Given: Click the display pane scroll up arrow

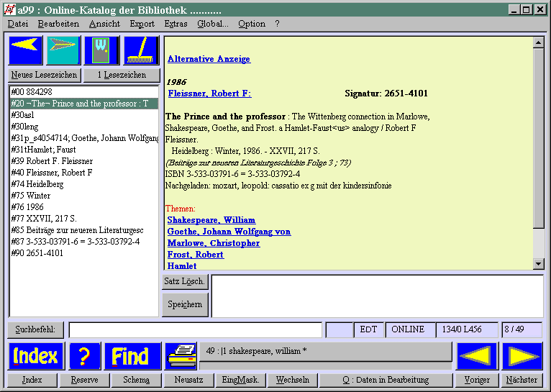Looking at the screenshot, I should tap(538, 42).
